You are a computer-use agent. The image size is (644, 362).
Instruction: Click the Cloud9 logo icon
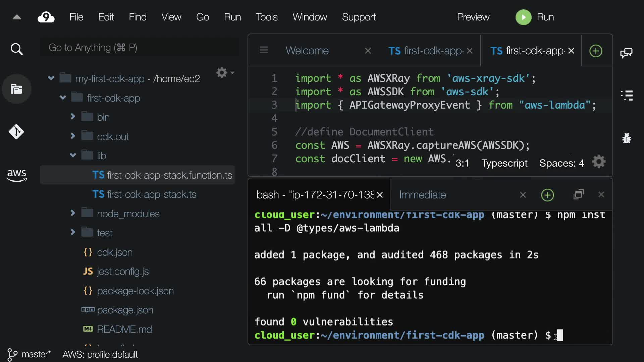pos(46,17)
